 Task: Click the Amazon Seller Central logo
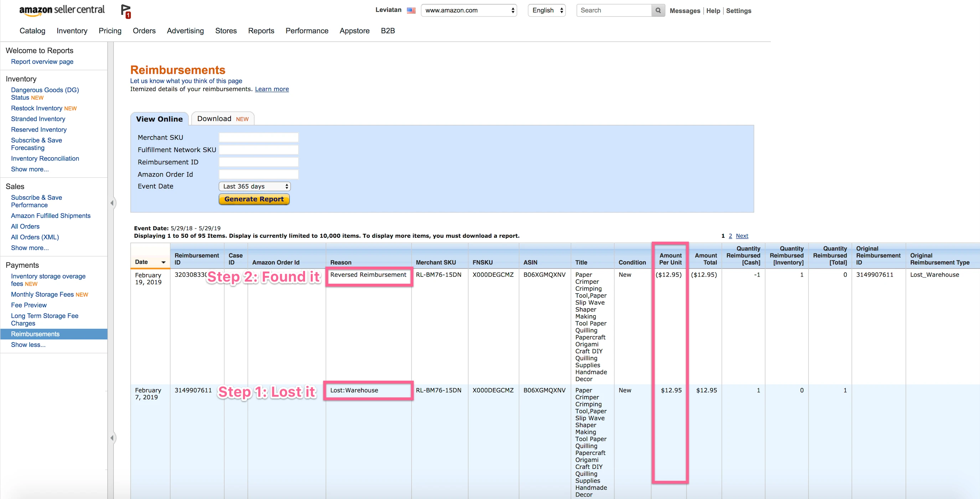click(62, 10)
